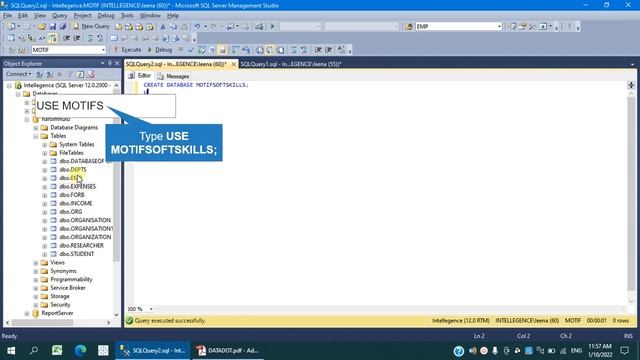Select the dbo.DEPTS table
The width and height of the screenshot is (640, 360).
(x=73, y=169)
